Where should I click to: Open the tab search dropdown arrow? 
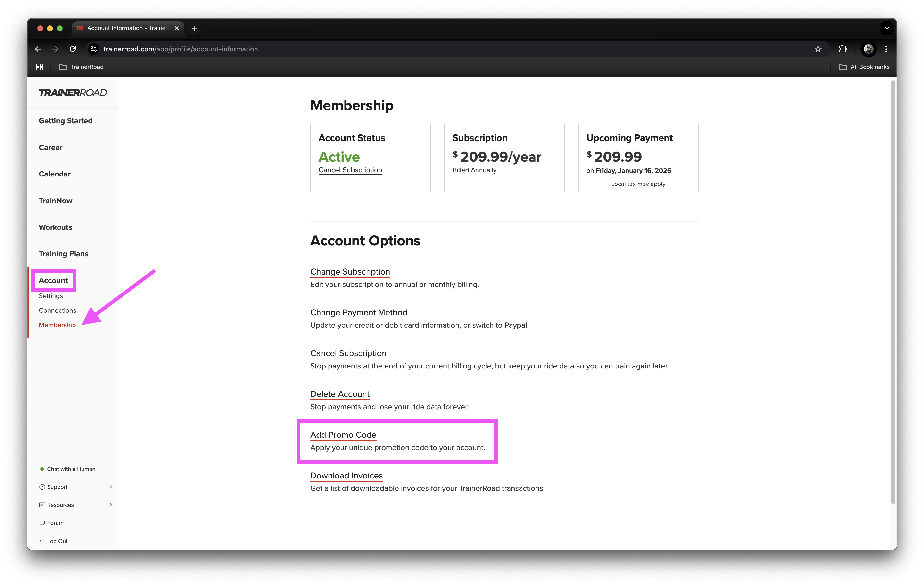[887, 28]
